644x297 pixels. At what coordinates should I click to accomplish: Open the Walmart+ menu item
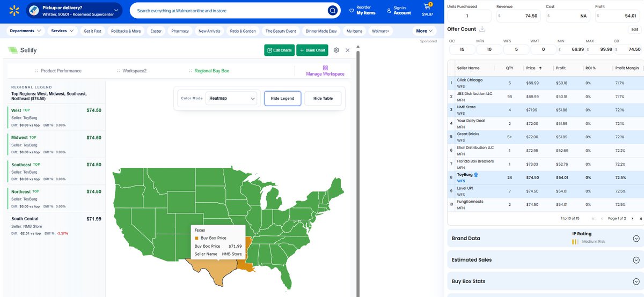[x=380, y=31]
